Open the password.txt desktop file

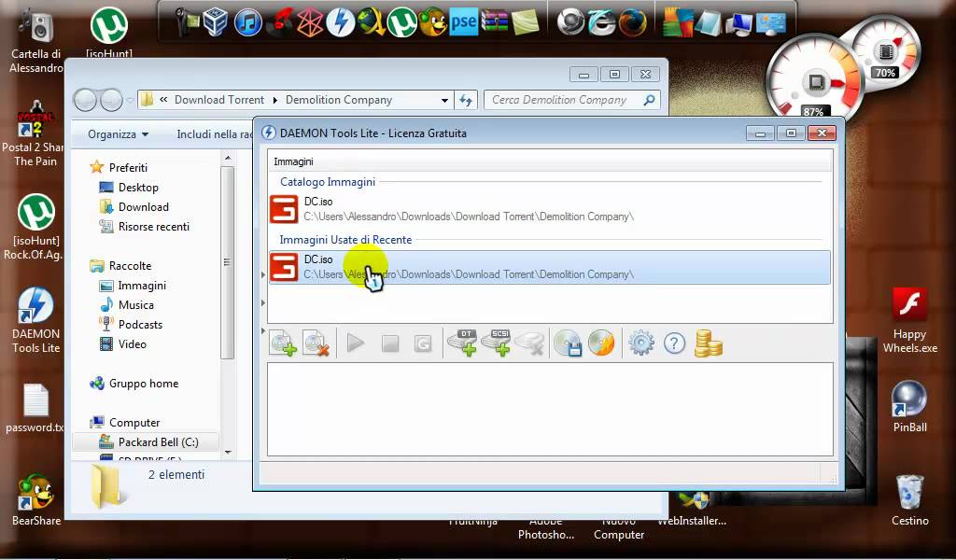[x=35, y=407]
